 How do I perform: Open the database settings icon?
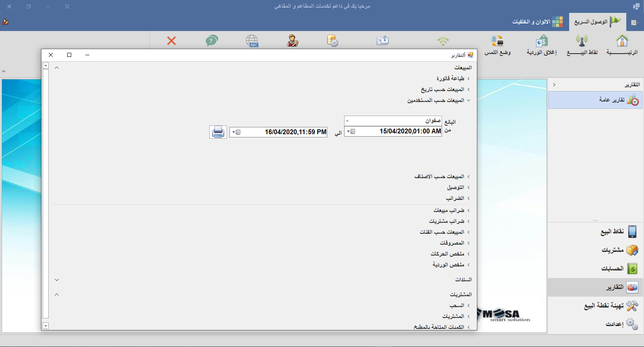[x=332, y=41]
